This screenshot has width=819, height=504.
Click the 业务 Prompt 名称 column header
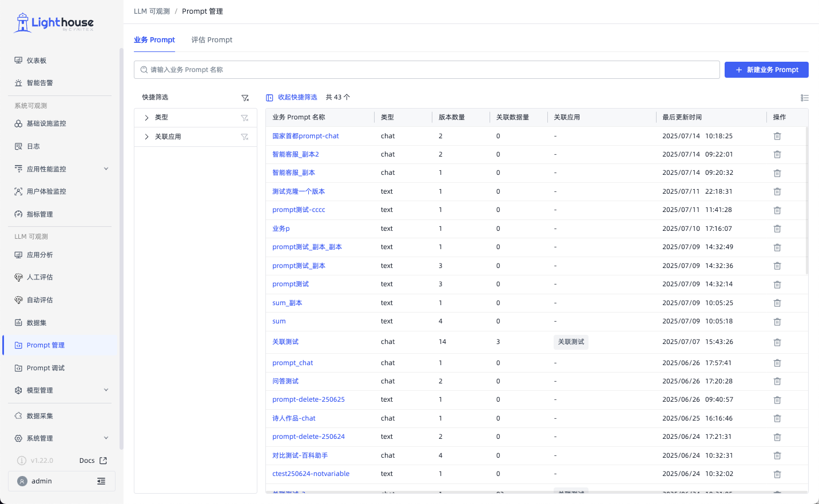[299, 117]
